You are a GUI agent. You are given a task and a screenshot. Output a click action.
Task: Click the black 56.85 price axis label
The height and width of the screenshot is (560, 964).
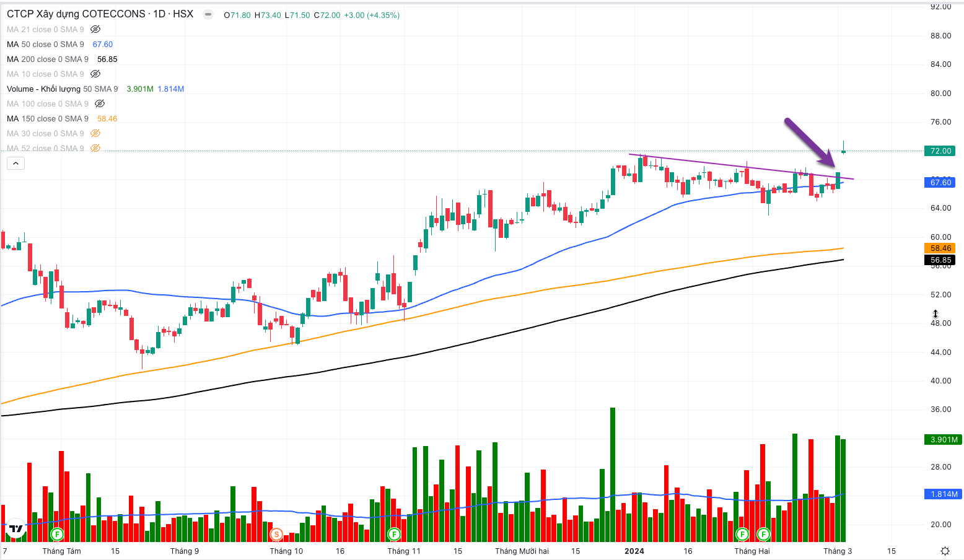tap(940, 260)
